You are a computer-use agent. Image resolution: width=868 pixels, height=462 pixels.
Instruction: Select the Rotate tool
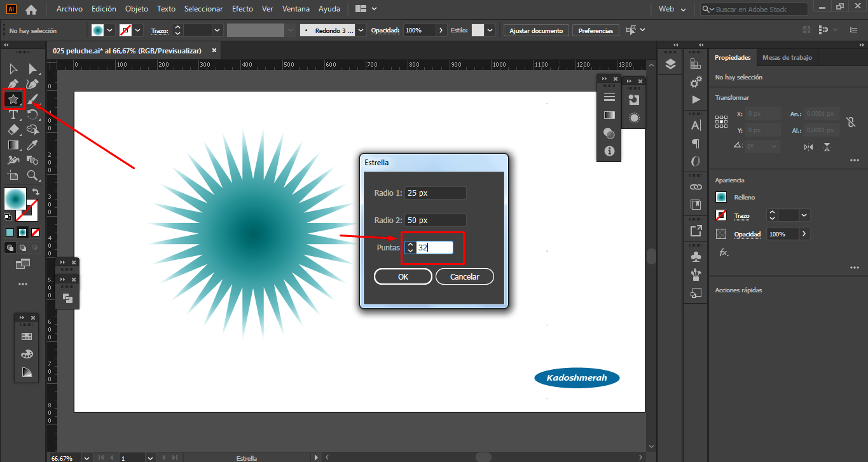pyautogui.click(x=32, y=114)
